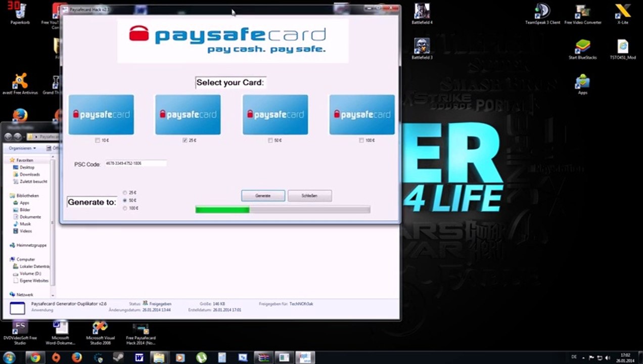The width and height of the screenshot is (643, 364).
Task: Open Microsoft Word from taskbar
Action: [139, 357]
